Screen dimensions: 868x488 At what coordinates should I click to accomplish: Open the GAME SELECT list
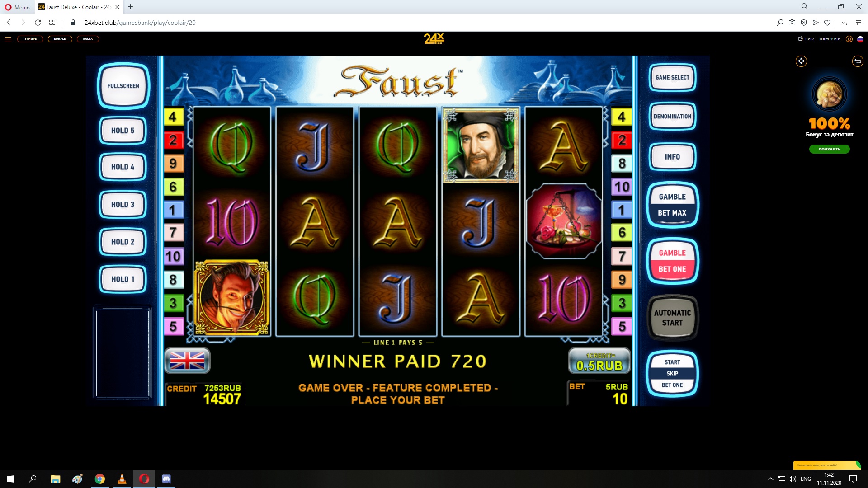672,78
